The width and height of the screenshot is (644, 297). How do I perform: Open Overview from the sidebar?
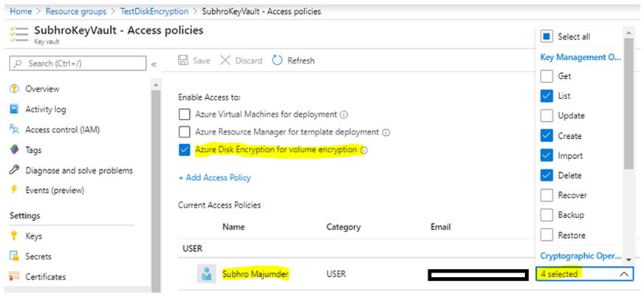tap(42, 89)
